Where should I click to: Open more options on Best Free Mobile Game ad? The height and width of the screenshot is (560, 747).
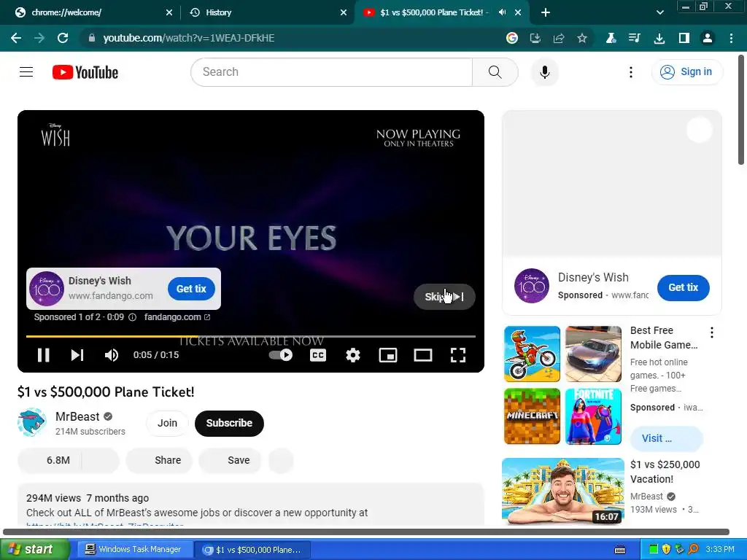(x=712, y=332)
